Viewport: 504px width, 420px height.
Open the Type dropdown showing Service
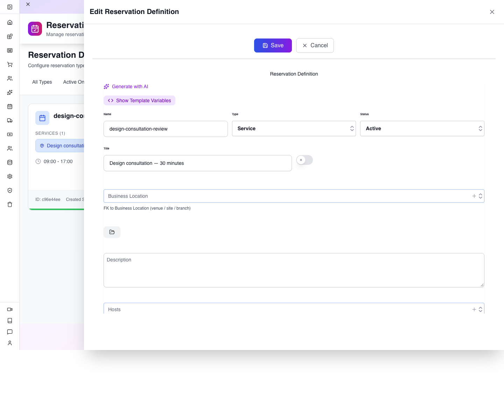[294, 128]
